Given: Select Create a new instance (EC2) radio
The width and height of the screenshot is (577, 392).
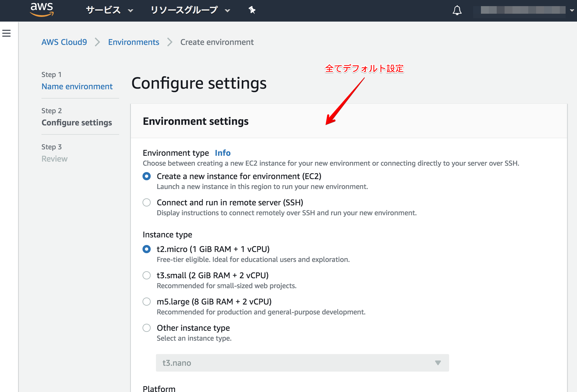Looking at the screenshot, I should [x=147, y=176].
